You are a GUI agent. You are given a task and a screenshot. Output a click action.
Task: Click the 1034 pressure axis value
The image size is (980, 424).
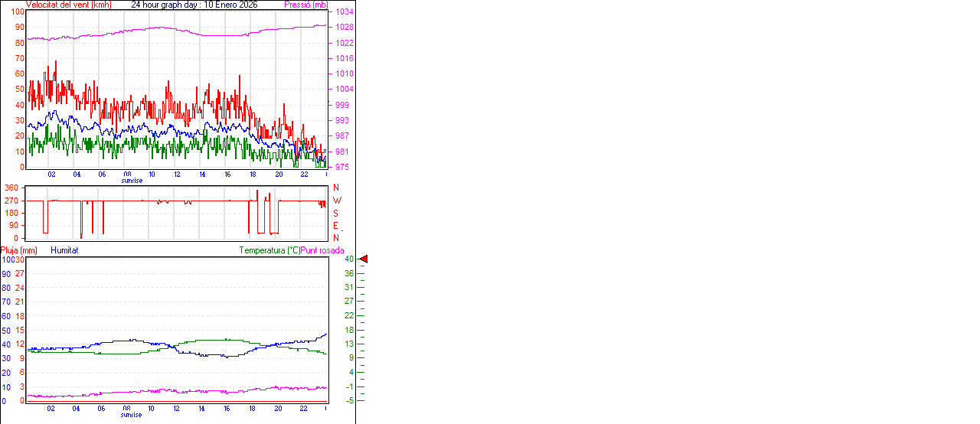tap(344, 12)
